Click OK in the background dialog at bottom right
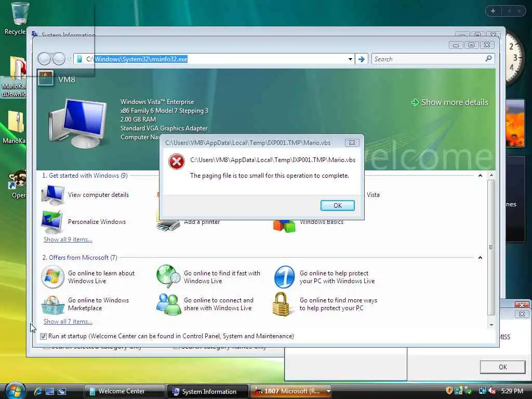 [x=502, y=367]
